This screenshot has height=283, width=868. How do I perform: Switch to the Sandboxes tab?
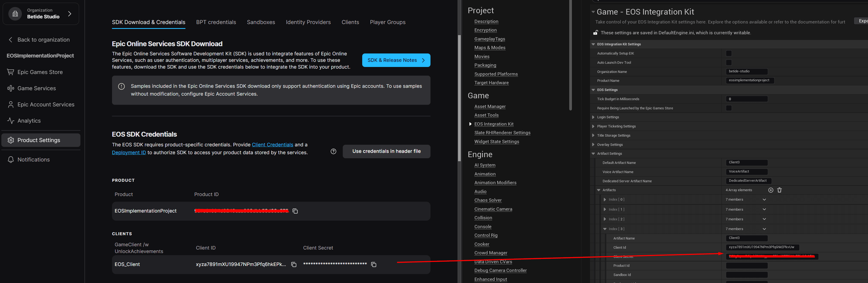click(x=261, y=22)
